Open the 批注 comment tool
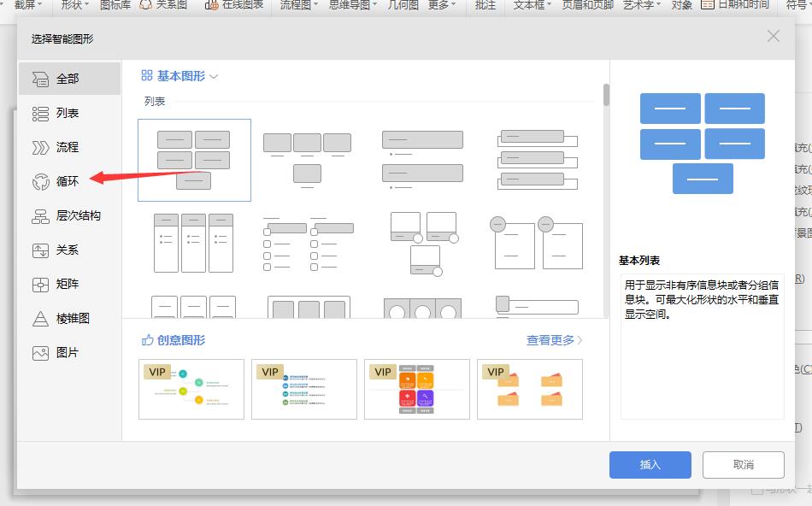Viewport: 812px width, 506px height. pos(485,6)
